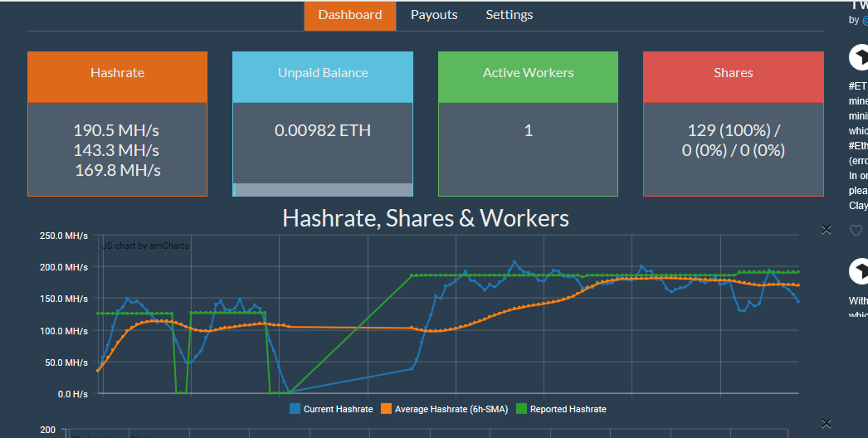
Task: Click the first tweet's profile avatar
Action: coord(858,57)
